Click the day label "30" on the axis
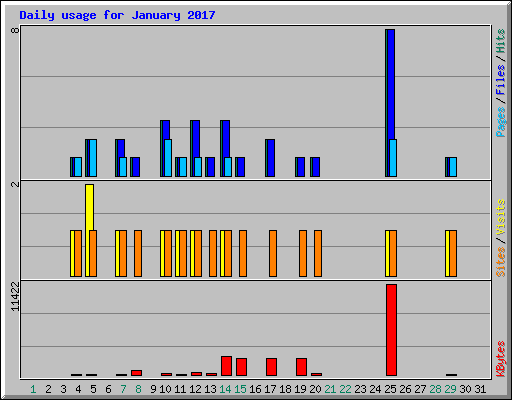The image size is (512, 400). coord(465,389)
